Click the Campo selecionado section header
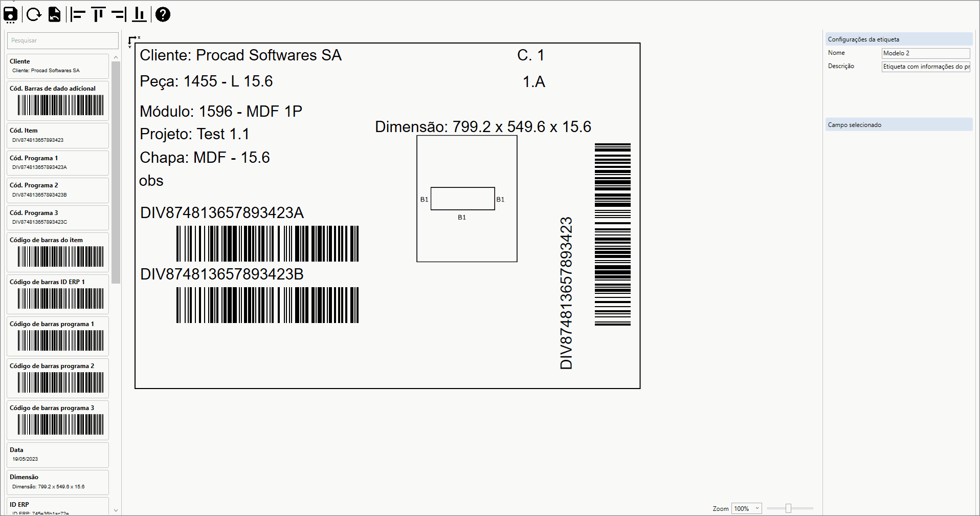 899,125
